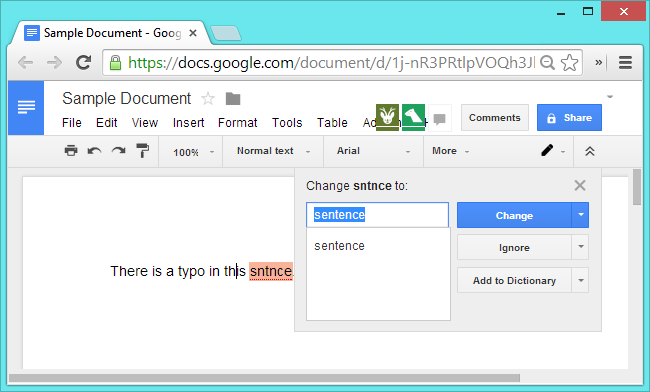The width and height of the screenshot is (650, 392).
Task: Open the Arial font dropdown
Action: click(373, 151)
